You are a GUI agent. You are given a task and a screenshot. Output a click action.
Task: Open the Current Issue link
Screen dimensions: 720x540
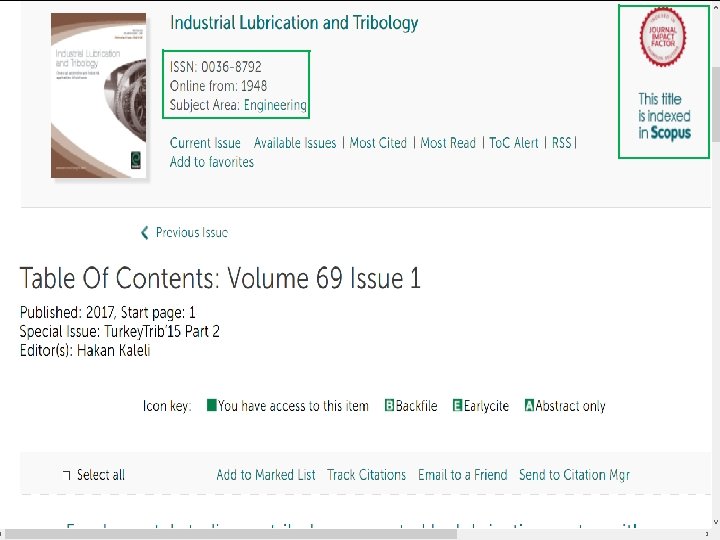pyautogui.click(x=205, y=143)
